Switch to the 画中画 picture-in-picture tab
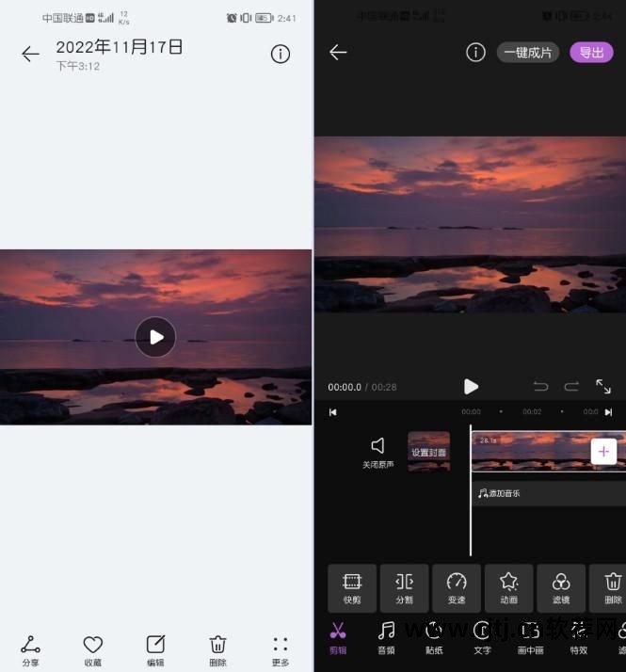The image size is (626, 672). (530, 638)
